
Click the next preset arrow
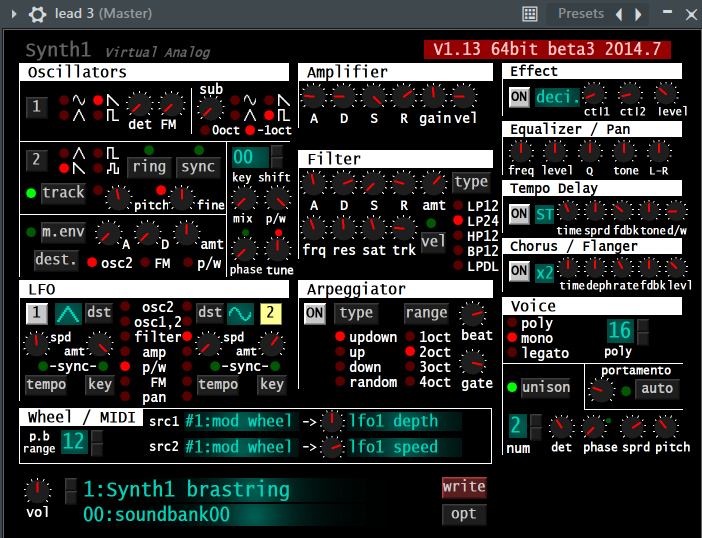[639, 14]
